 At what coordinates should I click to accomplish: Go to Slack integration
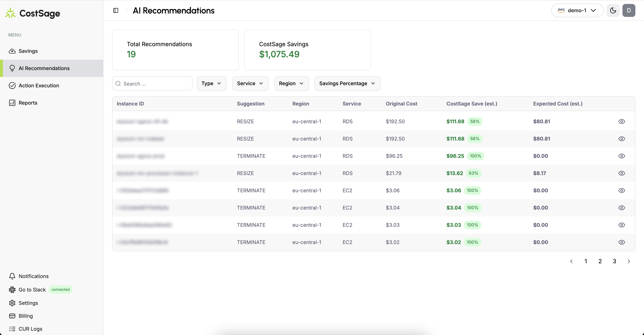32,290
